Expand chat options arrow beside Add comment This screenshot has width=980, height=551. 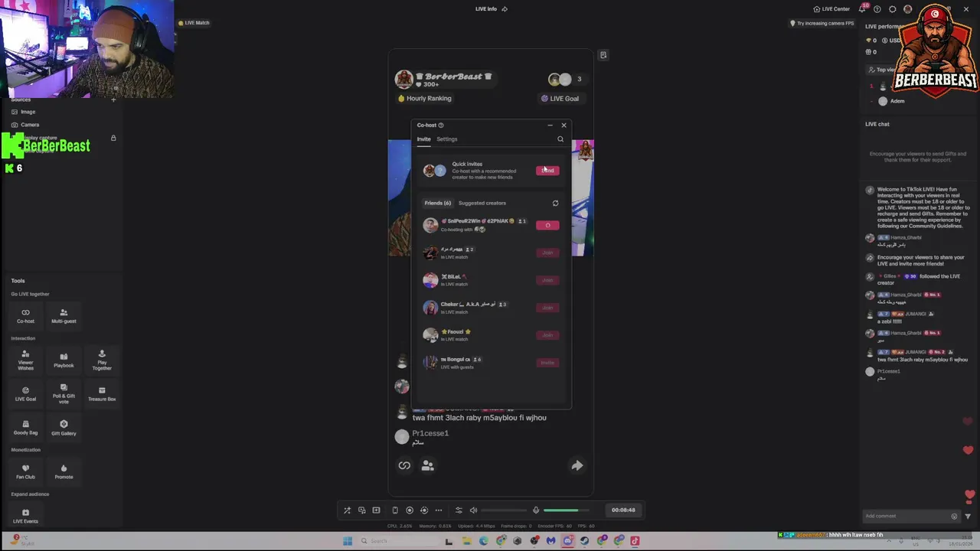(968, 516)
